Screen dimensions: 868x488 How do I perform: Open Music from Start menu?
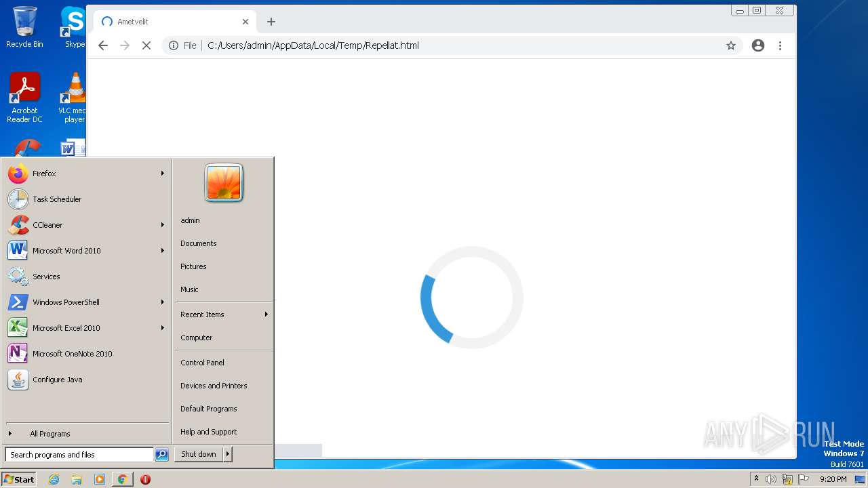(224, 289)
